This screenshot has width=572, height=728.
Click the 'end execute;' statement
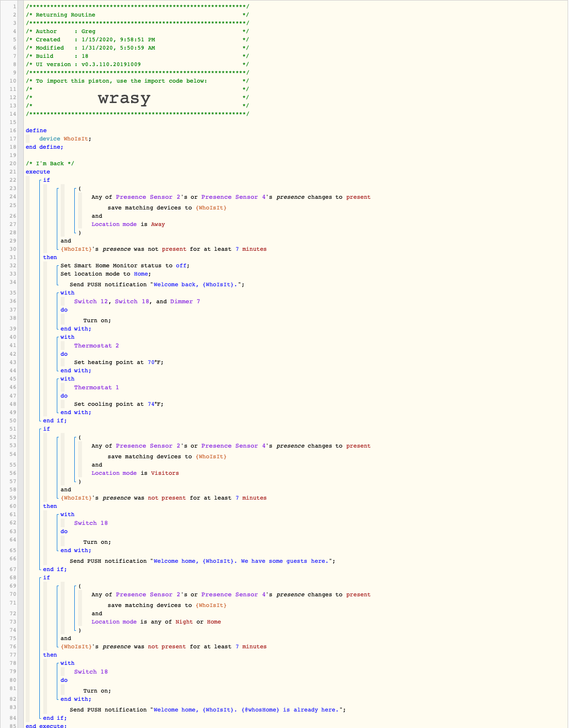pyautogui.click(x=46, y=726)
